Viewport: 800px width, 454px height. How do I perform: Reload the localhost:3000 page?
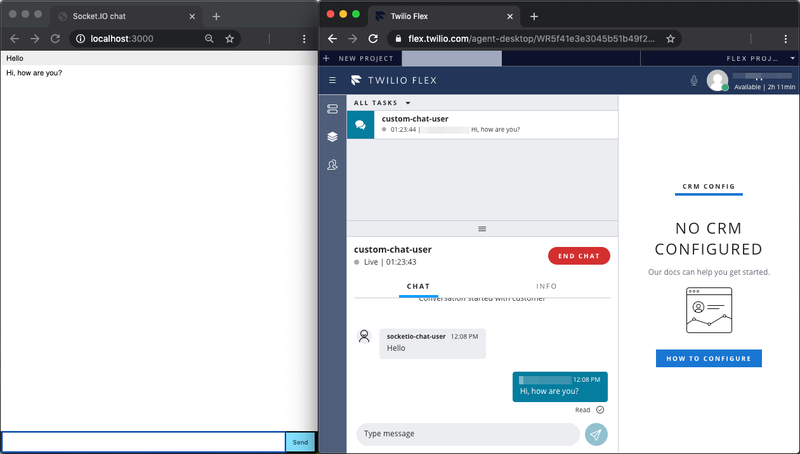[x=55, y=39]
